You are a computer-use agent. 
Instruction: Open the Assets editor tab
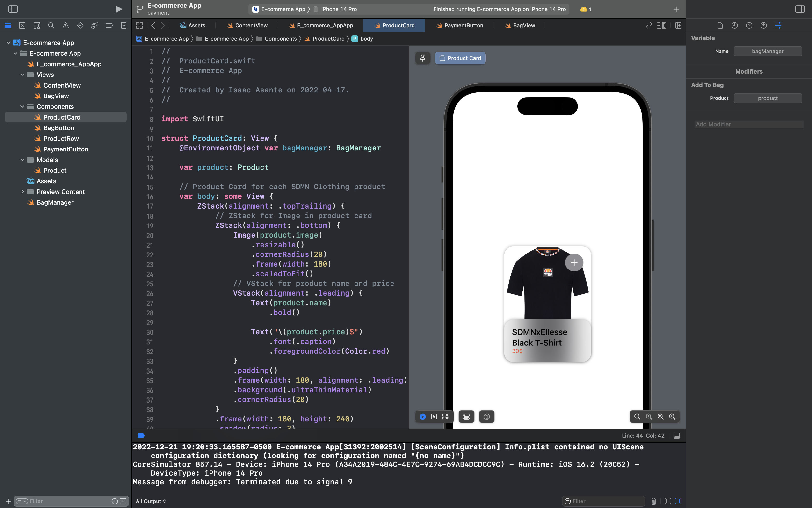coord(193,26)
